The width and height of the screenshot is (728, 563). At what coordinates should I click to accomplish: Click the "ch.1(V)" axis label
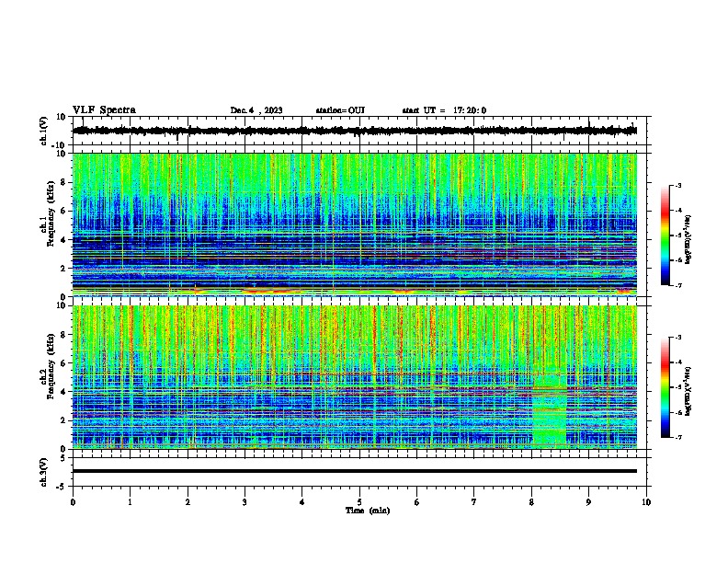coord(44,131)
